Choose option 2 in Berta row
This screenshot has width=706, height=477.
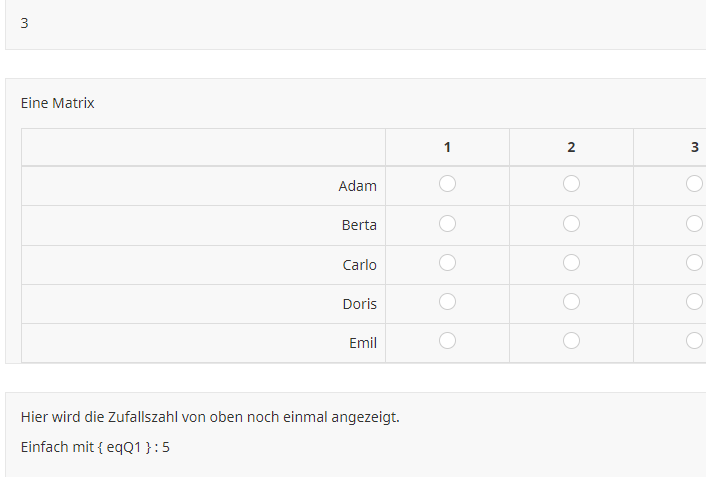pyautogui.click(x=571, y=223)
